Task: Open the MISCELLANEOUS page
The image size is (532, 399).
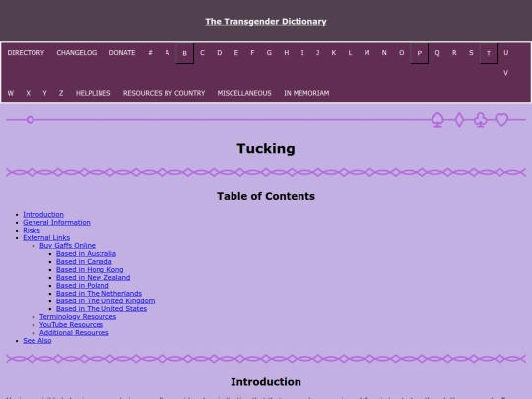Action: [x=244, y=93]
